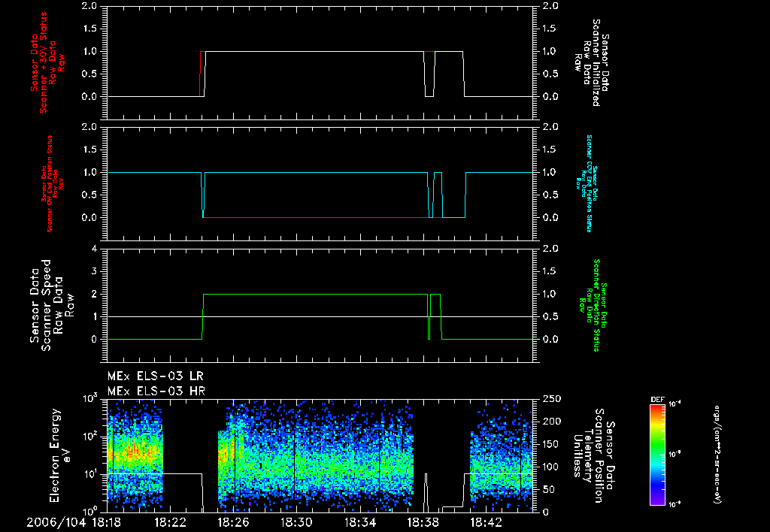Click the DEF label above the color bar
The width and height of the screenshot is (770, 532).
pos(657,400)
